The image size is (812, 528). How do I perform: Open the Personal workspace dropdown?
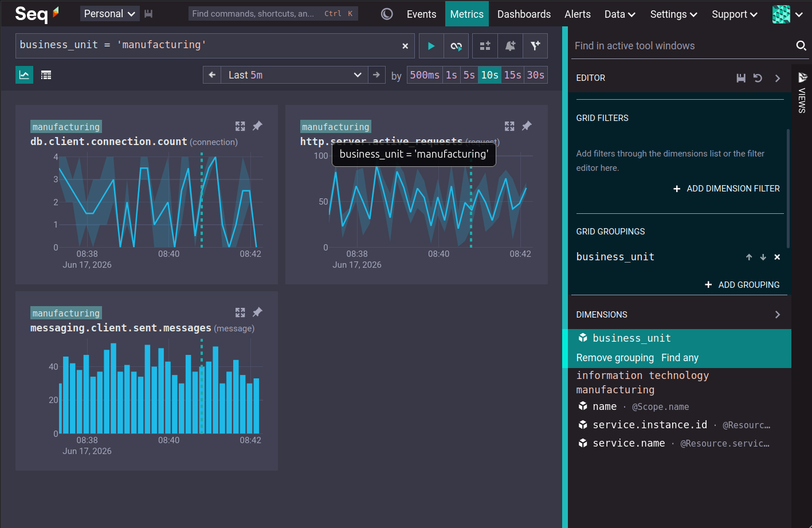tap(109, 14)
